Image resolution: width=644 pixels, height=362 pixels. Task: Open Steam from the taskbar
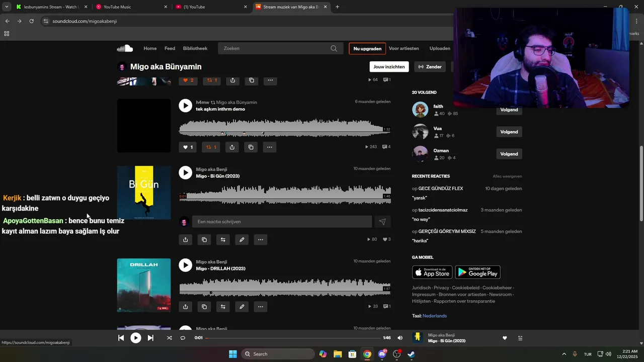pyautogui.click(x=411, y=354)
